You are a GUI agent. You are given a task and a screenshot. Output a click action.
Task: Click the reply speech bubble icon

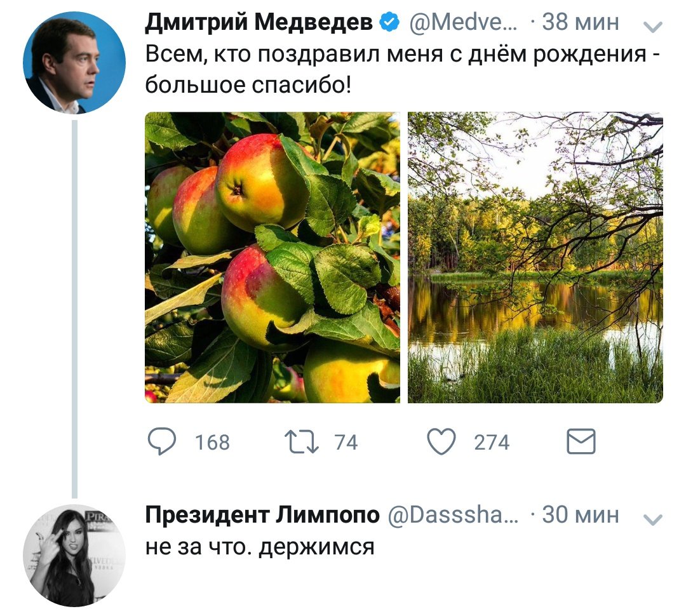161,441
